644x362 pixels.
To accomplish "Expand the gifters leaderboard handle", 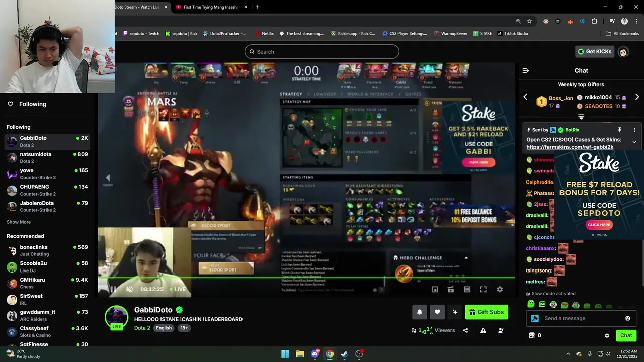I will coord(581,117).
